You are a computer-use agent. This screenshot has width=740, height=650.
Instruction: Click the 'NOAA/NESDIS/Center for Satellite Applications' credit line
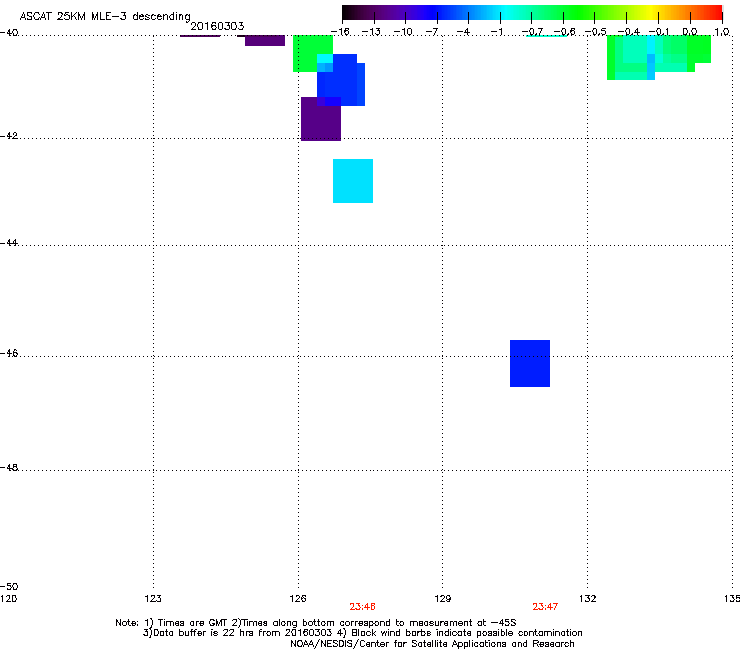[x=432, y=644]
